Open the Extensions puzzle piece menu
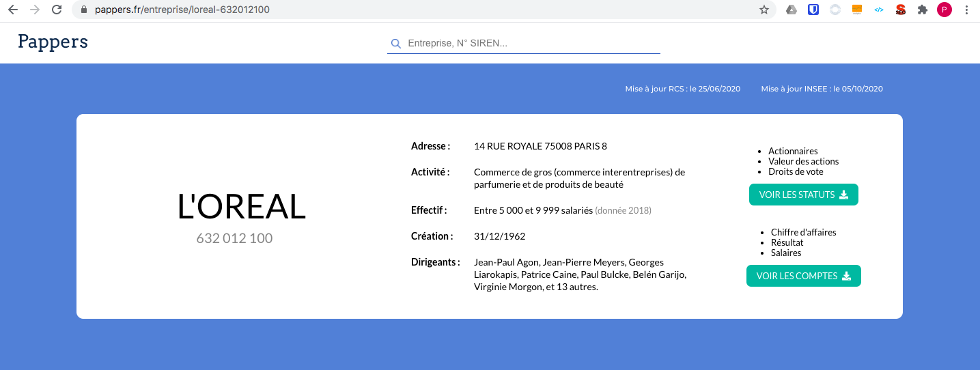 923,10
